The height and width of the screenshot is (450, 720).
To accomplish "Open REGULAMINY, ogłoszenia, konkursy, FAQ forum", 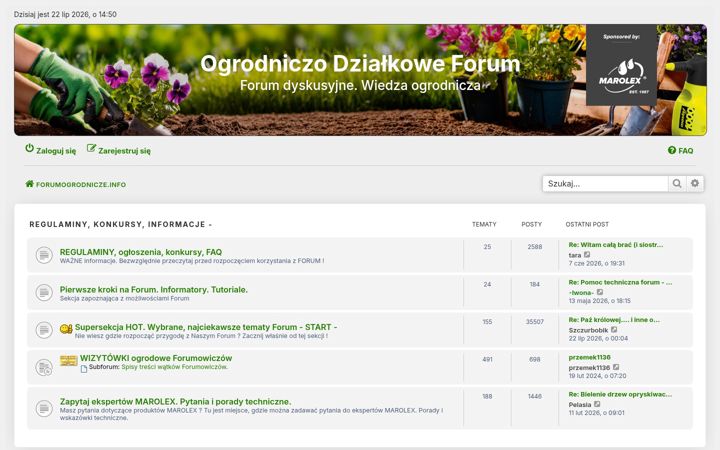I will pos(141,252).
